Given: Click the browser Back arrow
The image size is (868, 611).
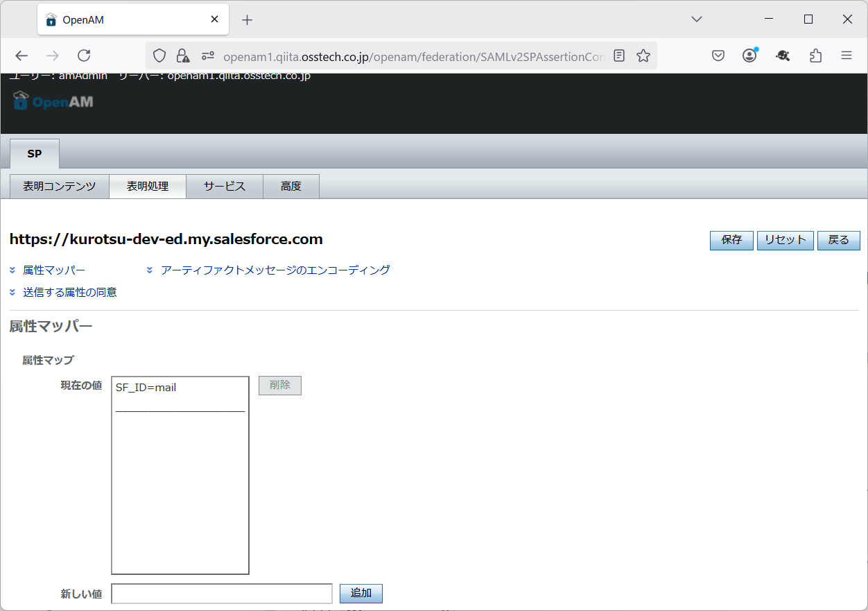Looking at the screenshot, I should pos(21,56).
